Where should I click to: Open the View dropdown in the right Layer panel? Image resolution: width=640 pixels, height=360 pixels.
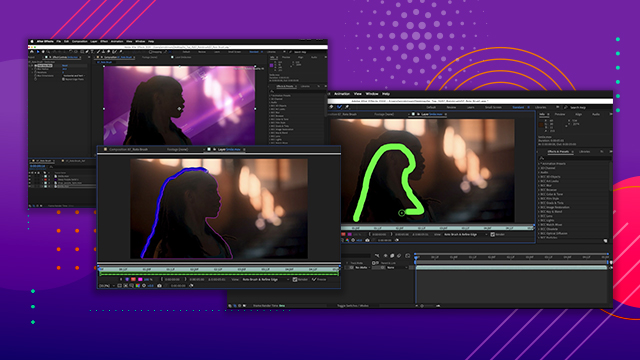pos(465,234)
